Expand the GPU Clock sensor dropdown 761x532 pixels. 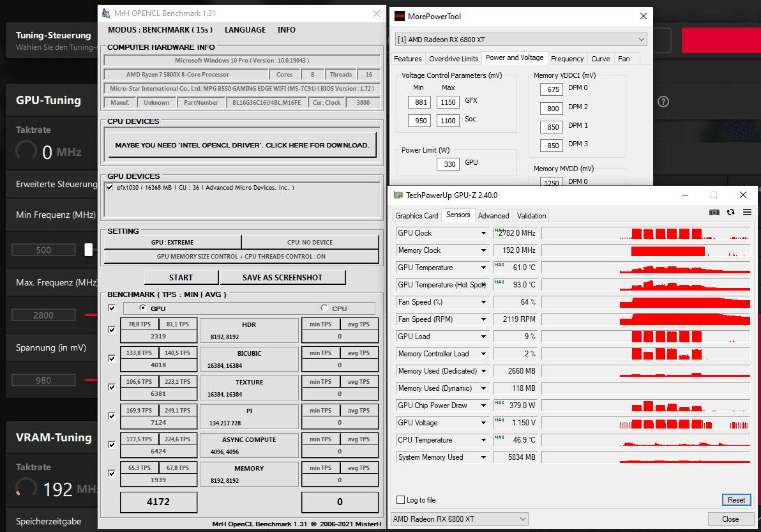coord(483,233)
